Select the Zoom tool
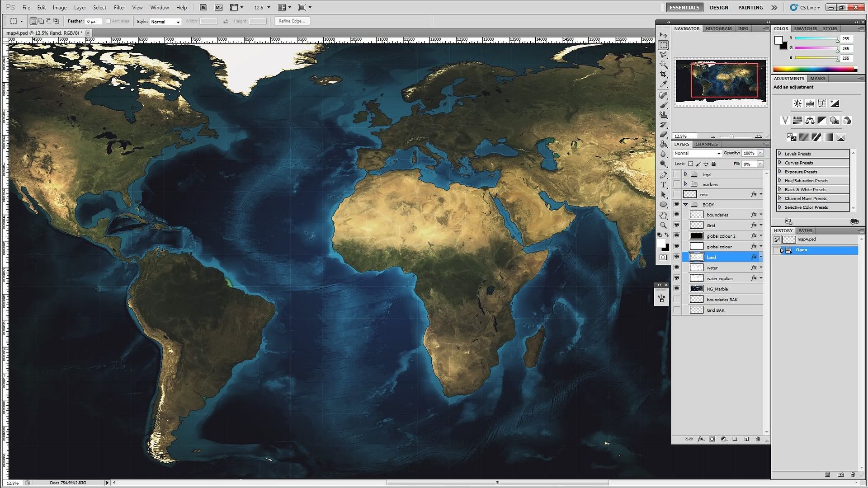This screenshot has width=868, height=488. pos(664,225)
